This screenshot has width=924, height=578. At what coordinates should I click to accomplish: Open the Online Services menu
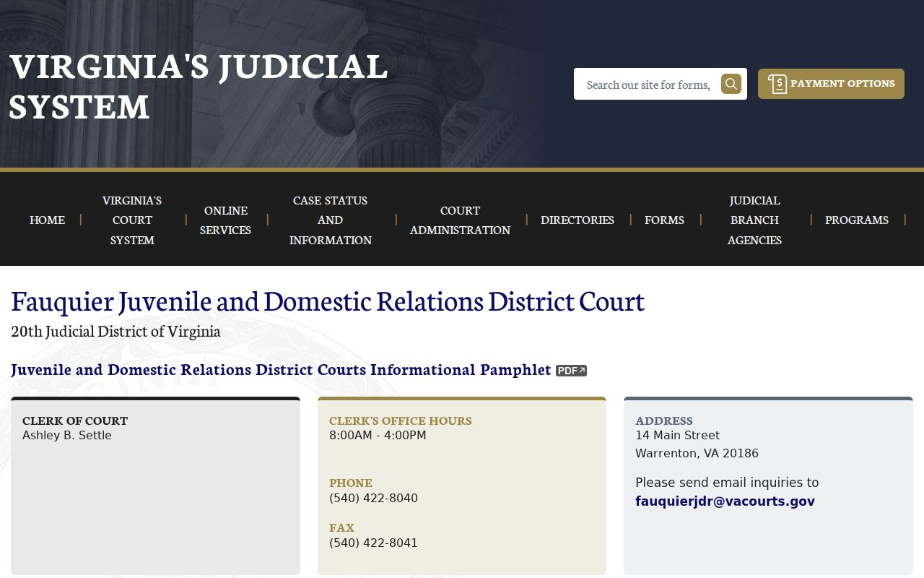225,220
